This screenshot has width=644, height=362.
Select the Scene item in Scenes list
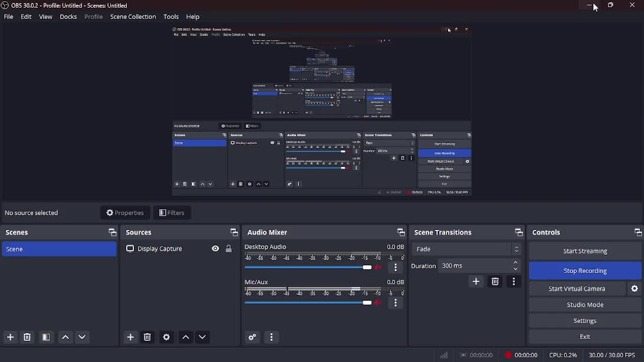(x=59, y=249)
